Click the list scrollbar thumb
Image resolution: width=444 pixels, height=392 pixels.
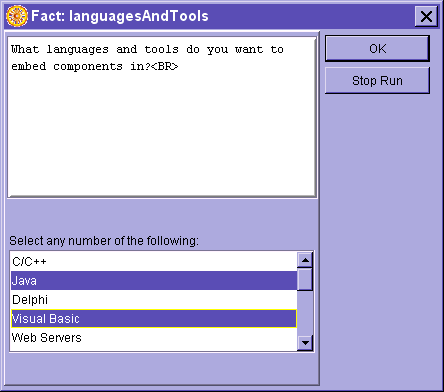305,279
